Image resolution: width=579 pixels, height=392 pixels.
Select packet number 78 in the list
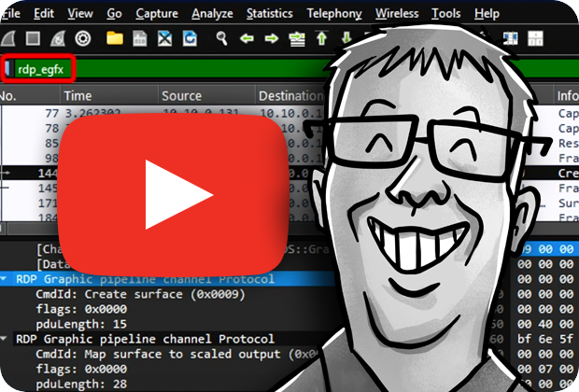(51, 128)
